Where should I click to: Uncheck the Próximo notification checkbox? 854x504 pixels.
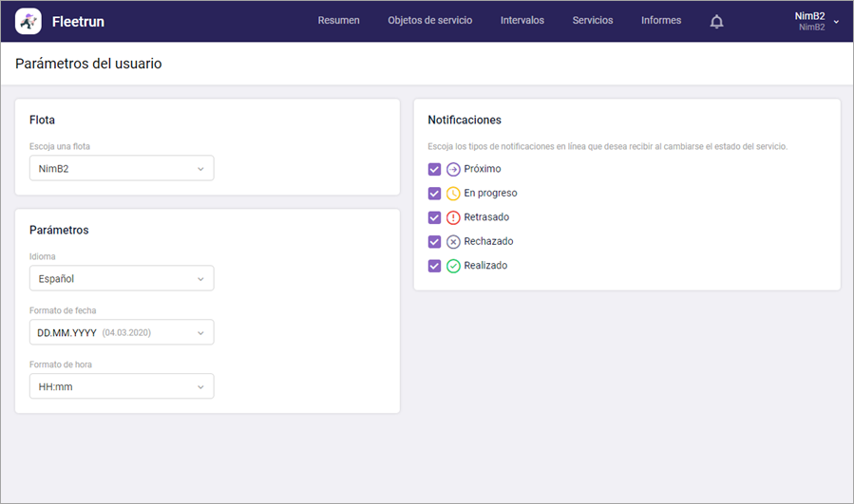pyautogui.click(x=434, y=169)
